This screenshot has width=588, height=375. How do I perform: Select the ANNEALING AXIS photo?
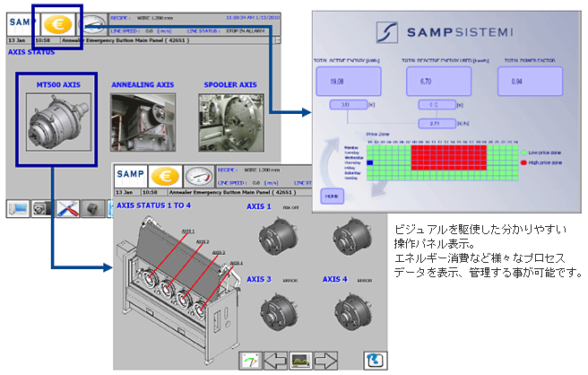[x=143, y=122]
